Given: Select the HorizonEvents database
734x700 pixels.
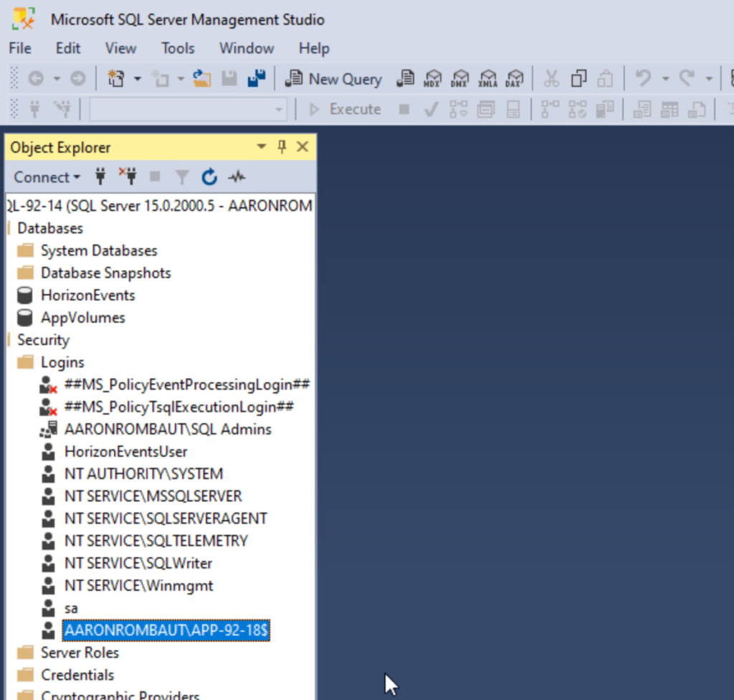Looking at the screenshot, I should tap(87, 295).
